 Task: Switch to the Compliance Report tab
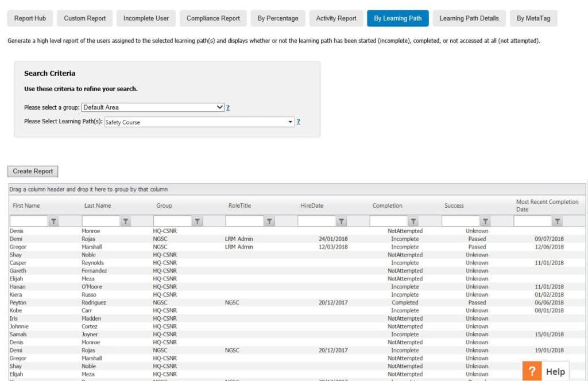(213, 18)
